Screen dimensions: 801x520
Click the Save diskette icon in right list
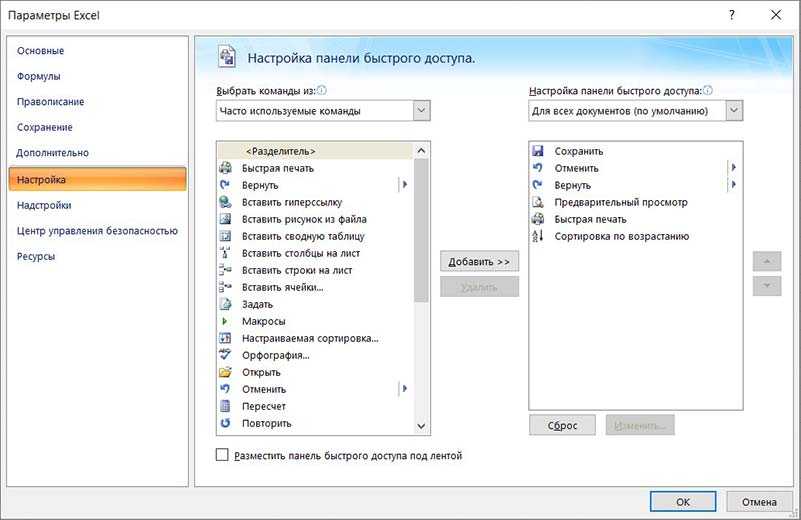click(537, 151)
